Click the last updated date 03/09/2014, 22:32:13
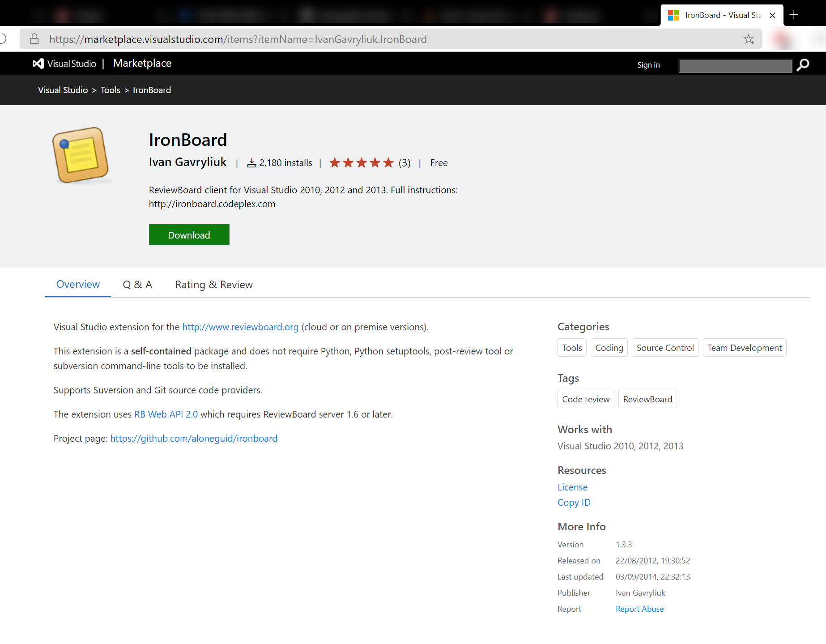 pyautogui.click(x=653, y=577)
